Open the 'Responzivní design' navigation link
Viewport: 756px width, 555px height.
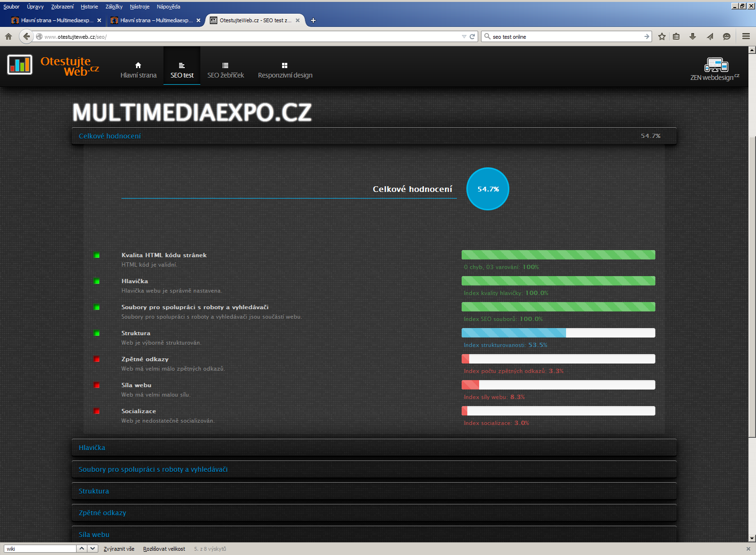coord(285,70)
